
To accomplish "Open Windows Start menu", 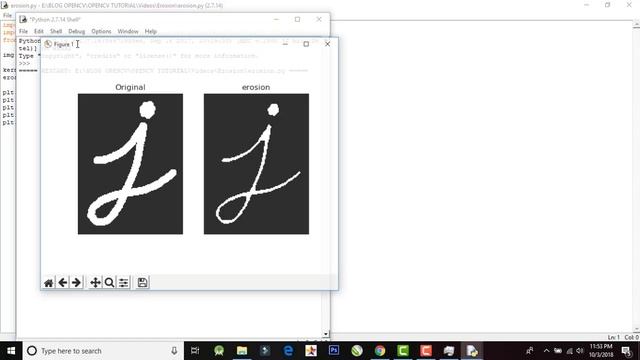I will [x=11, y=351].
